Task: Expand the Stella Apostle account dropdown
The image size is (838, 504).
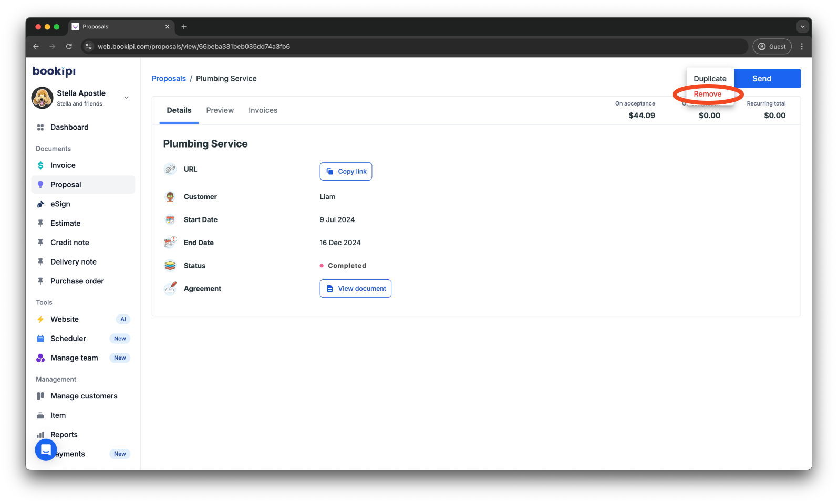Action: click(x=126, y=98)
